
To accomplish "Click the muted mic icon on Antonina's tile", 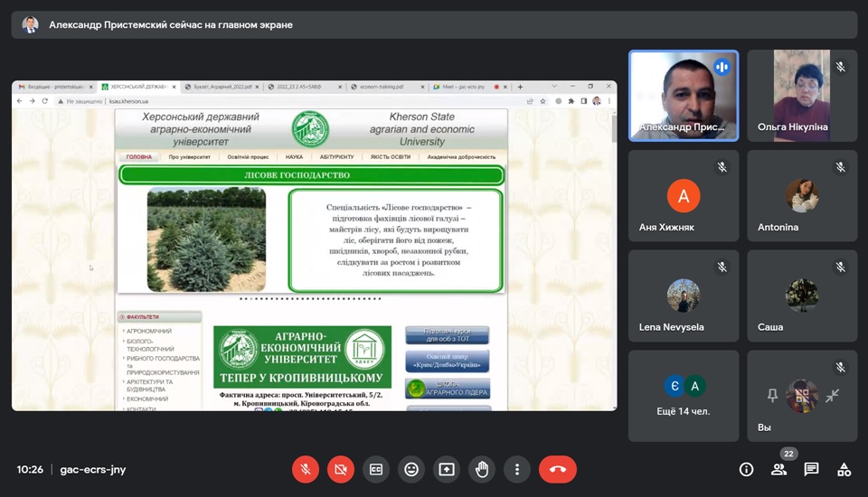I will (x=841, y=166).
